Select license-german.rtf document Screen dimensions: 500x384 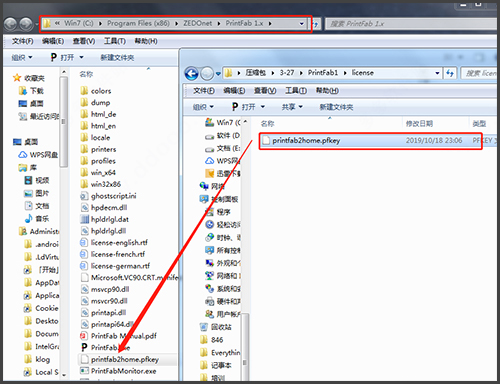115,266
